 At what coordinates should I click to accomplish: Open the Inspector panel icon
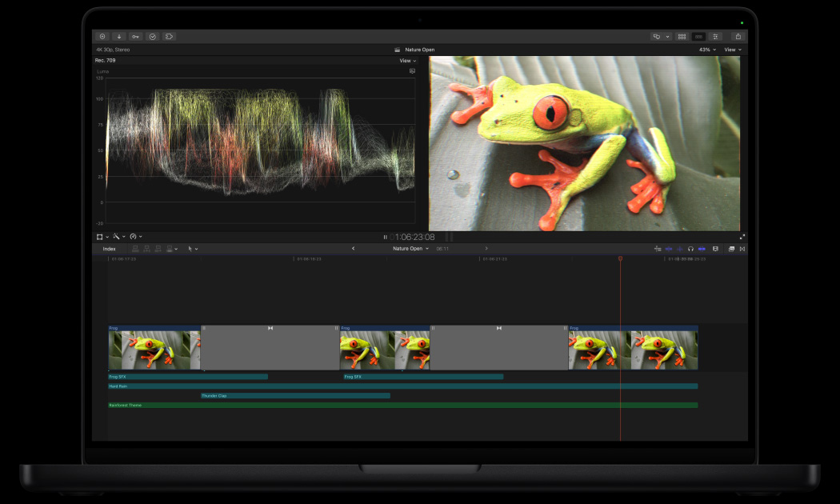pos(715,36)
